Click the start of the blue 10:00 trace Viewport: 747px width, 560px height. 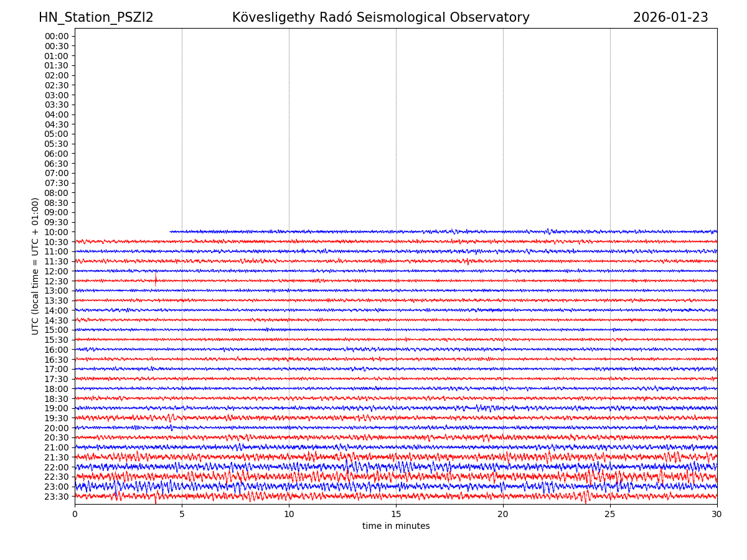coord(171,231)
